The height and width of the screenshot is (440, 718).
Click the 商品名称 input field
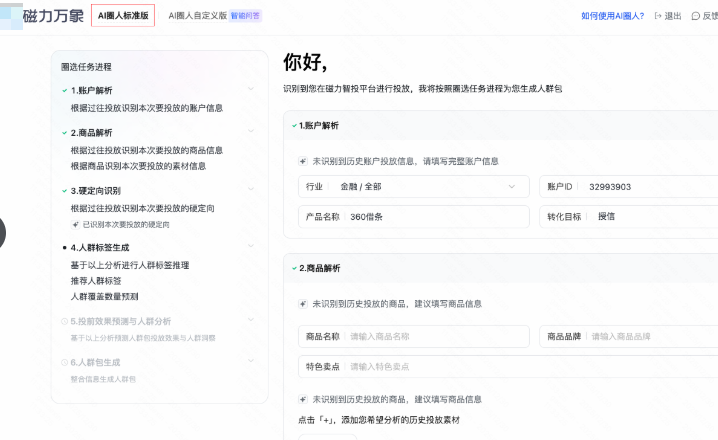(413, 337)
